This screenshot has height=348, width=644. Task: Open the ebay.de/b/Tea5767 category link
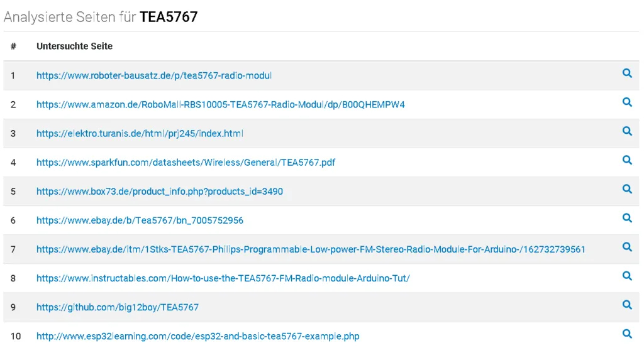140,220
